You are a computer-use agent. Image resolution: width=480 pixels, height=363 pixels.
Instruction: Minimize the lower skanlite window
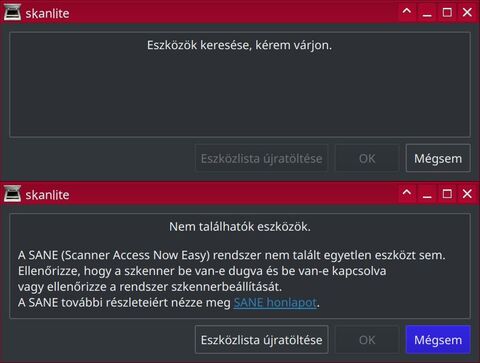point(427,194)
